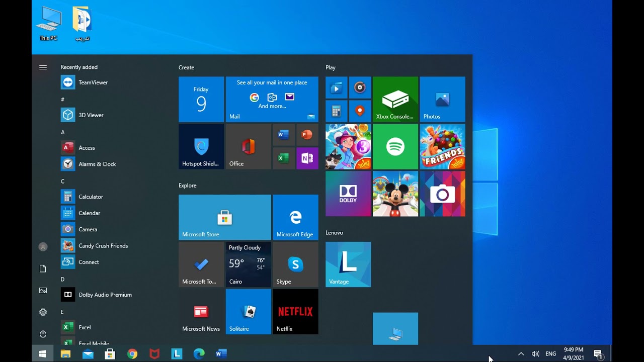The image size is (644, 362).
Task: Open Camera entry in the app list
Action: 115,229
